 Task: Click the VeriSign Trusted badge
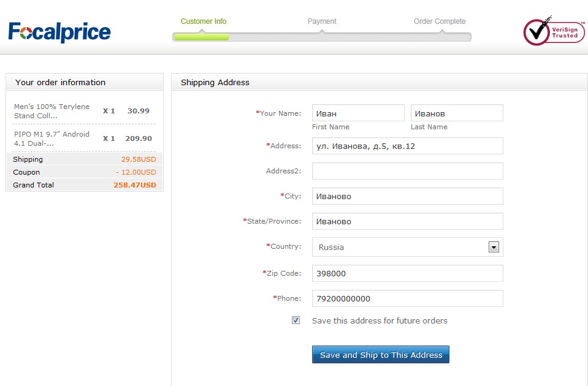pyautogui.click(x=550, y=32)
